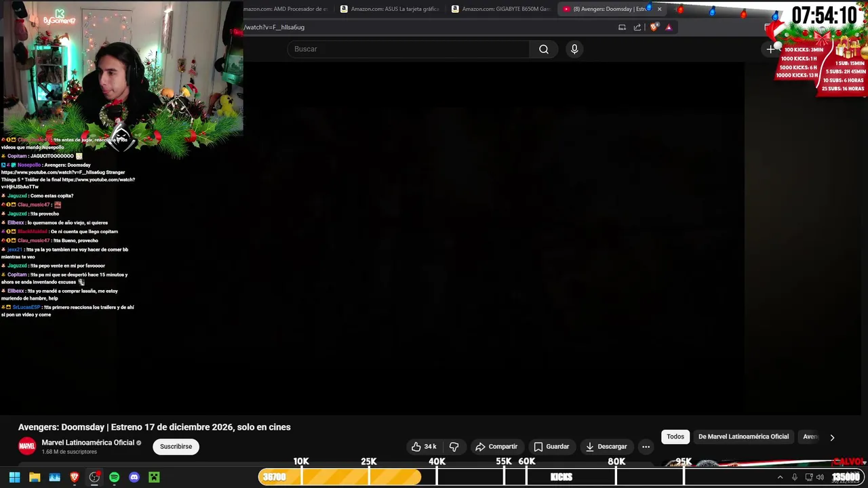Open Discord from taskbar
The image size is (868, 488).
(x=134, y=477)
